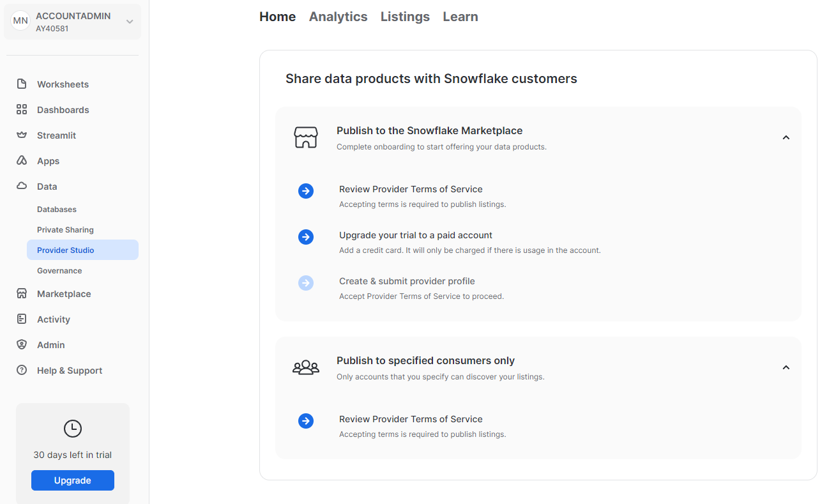The width and height of the screenshot is (829, 504).
Task: Open Databases under Data
Action: (57, 210)
